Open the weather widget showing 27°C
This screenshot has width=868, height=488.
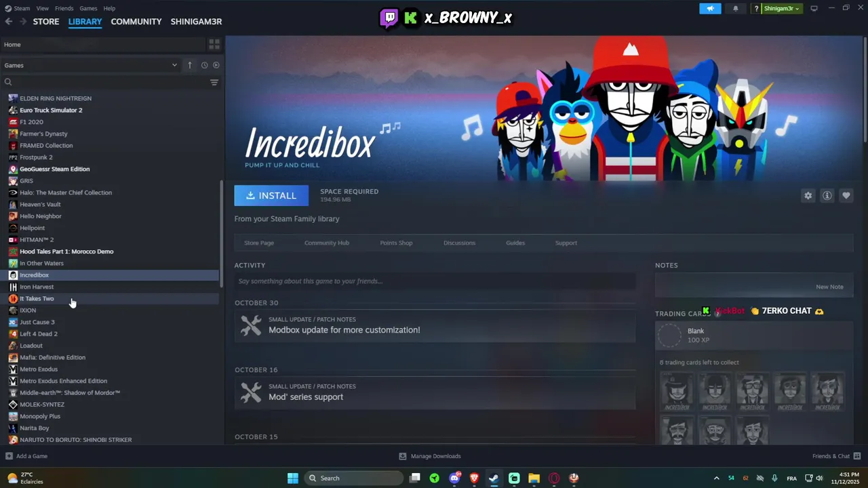25,478
